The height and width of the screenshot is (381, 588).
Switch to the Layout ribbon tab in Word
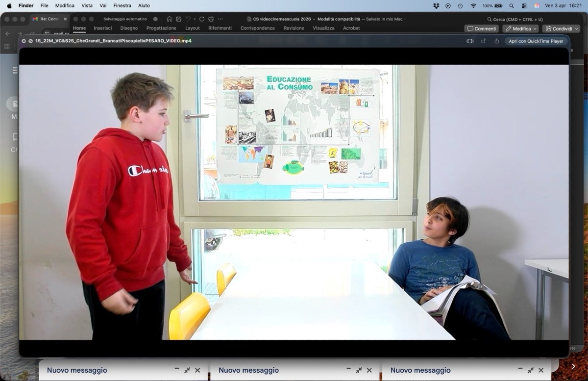click(193, 28)
